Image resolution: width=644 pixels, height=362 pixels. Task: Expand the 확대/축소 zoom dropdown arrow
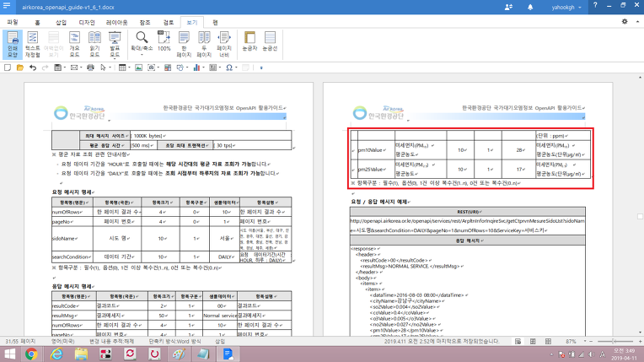[142, 55]
